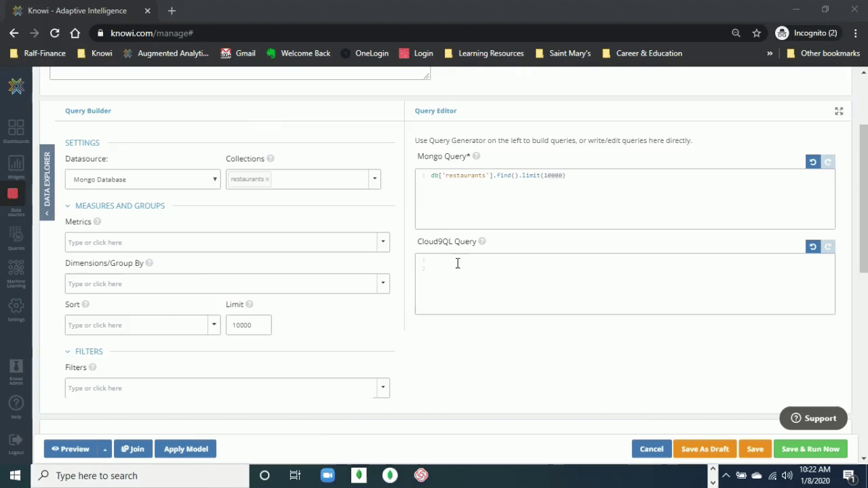Open the Dimensions/Group By dropdown arrow

(x=383, y=283)
